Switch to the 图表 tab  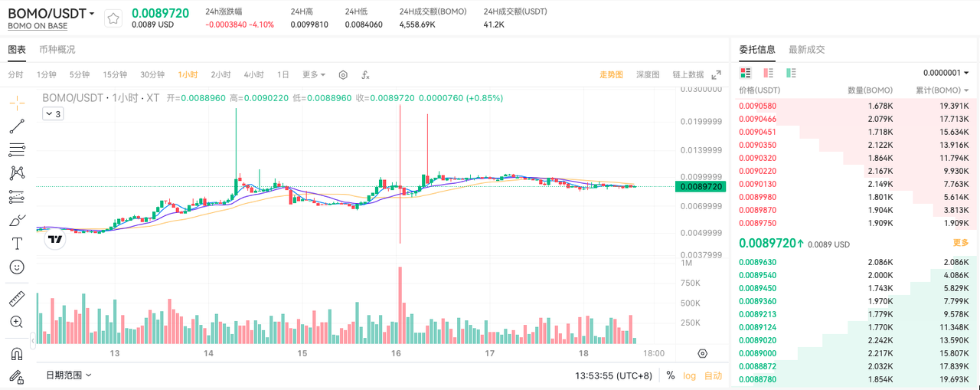click(x=17, y=50)
